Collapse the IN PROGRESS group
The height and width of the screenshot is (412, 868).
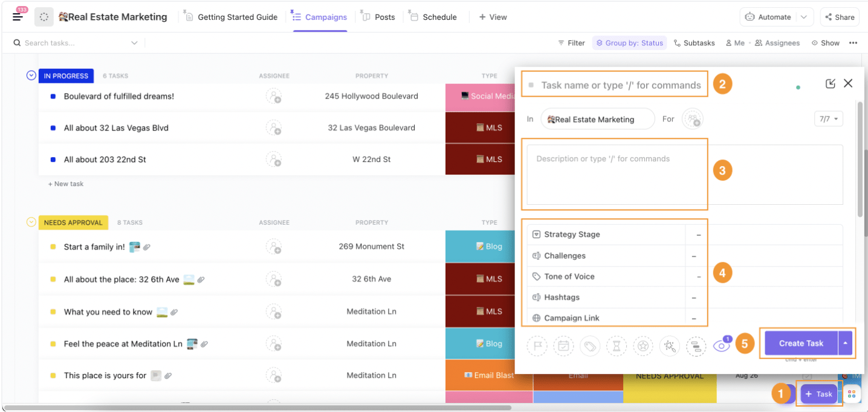(x=31, y=76)
